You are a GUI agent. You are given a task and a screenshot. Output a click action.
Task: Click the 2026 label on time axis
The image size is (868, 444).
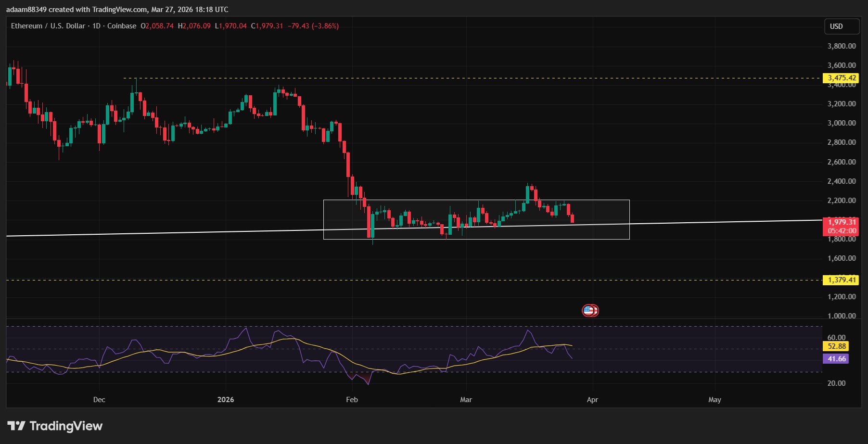click(226, 400)
